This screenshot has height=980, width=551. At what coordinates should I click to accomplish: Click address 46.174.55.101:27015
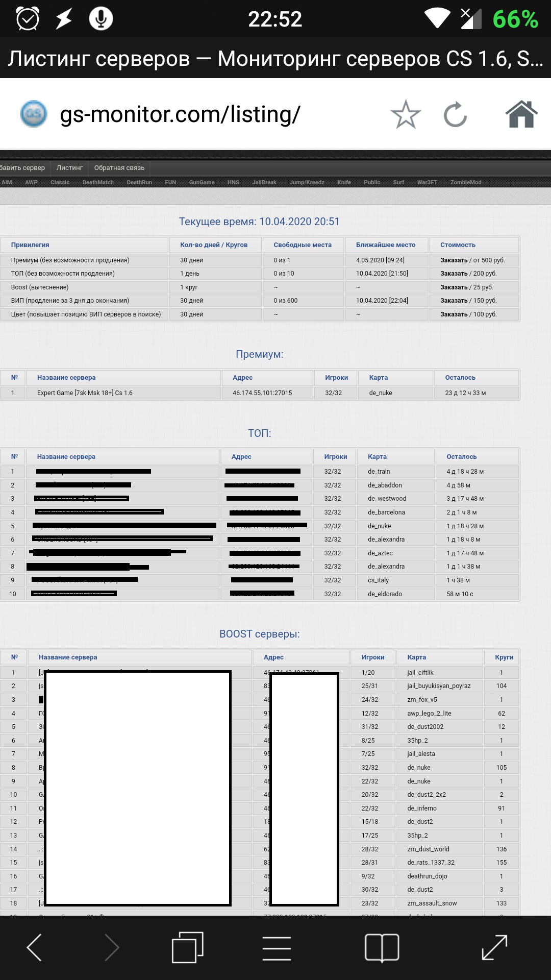pyautogui.click(x=262, y=393)
